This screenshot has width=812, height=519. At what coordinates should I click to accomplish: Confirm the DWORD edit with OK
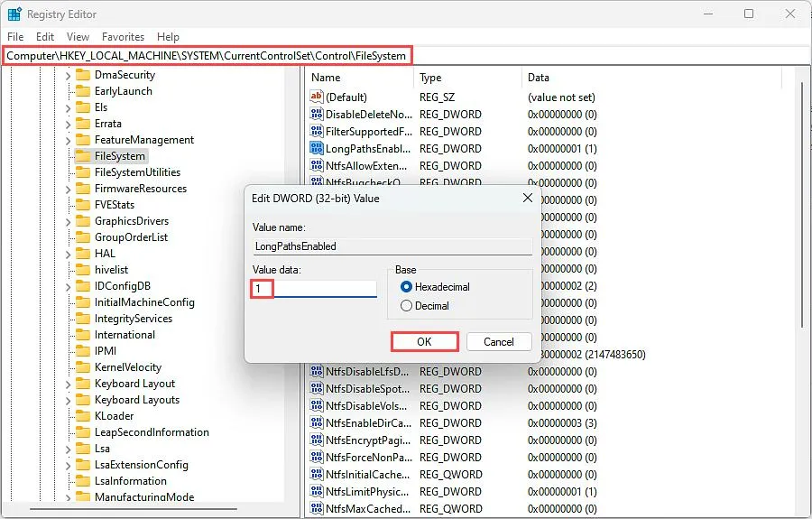click(x=425, y=342)
